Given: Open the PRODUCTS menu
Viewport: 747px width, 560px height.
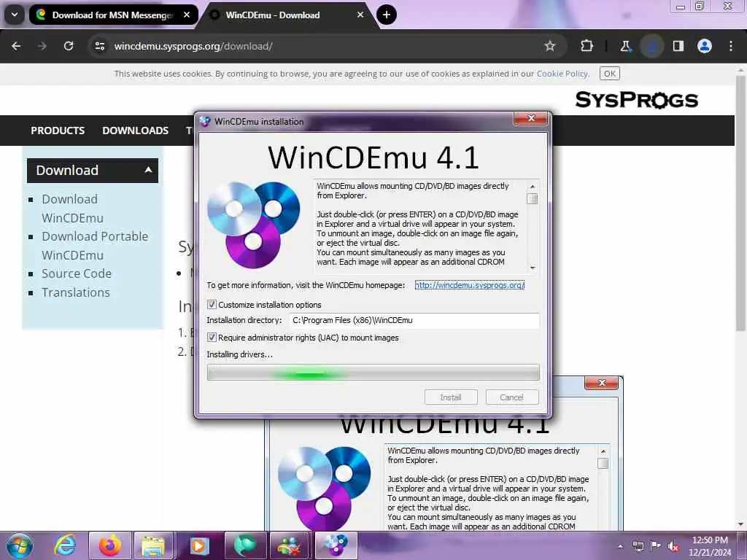Looking at the screenshot, I should (58, 131).
